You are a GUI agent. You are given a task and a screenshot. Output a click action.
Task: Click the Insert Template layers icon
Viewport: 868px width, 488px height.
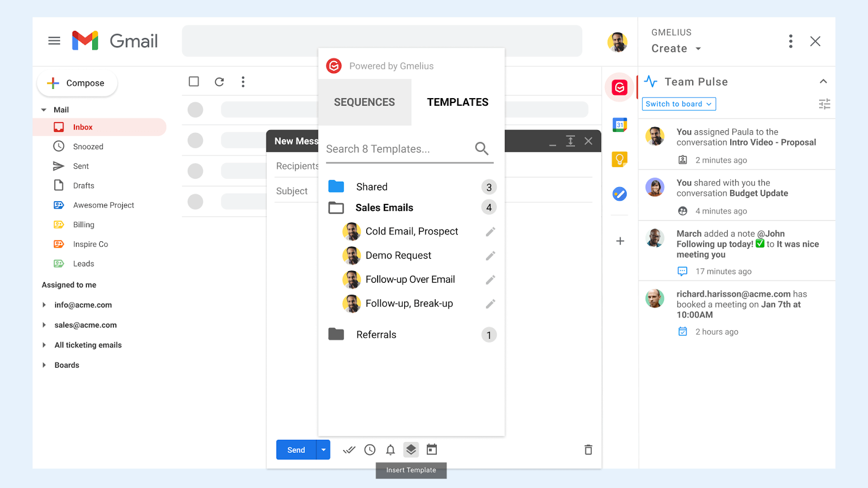[411, 450]
